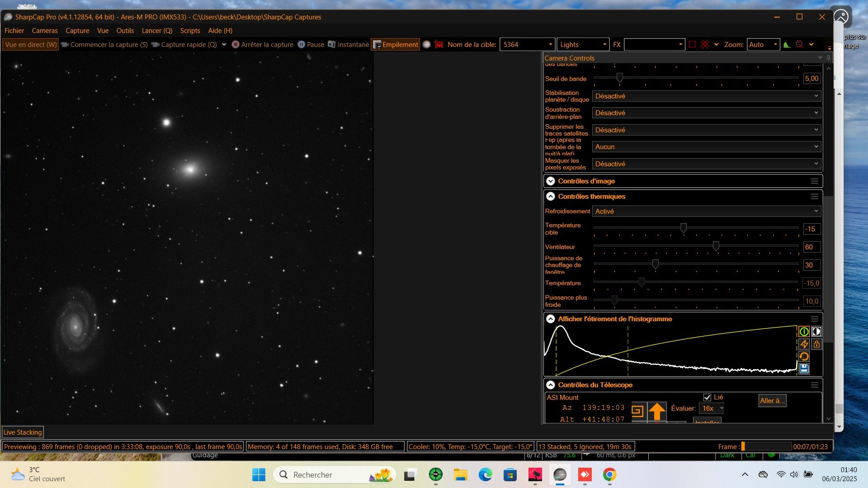The height and width of the screenshot is (488, 868).
Task: Open the Fichier menu
Action: click(x=14, y=31)
